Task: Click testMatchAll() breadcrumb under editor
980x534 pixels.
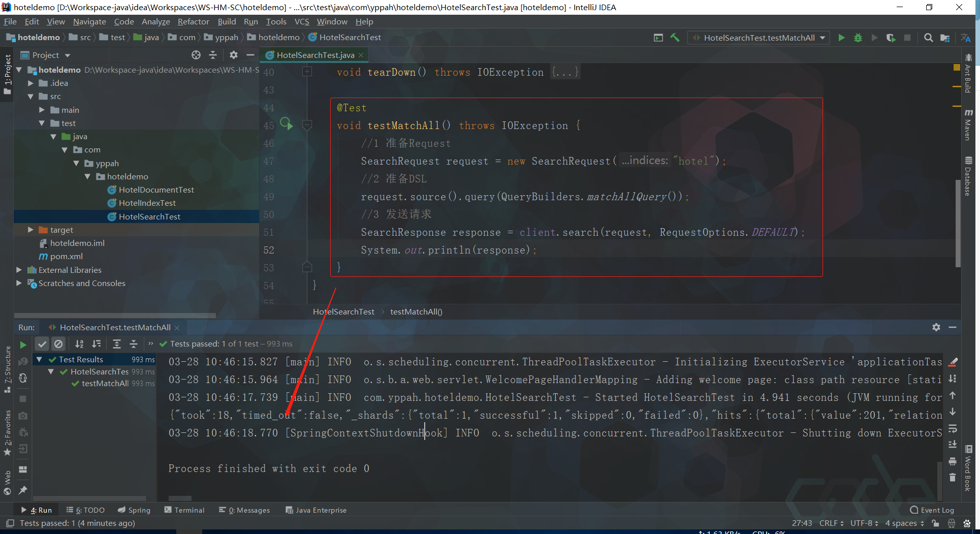Action: (416, 312)
